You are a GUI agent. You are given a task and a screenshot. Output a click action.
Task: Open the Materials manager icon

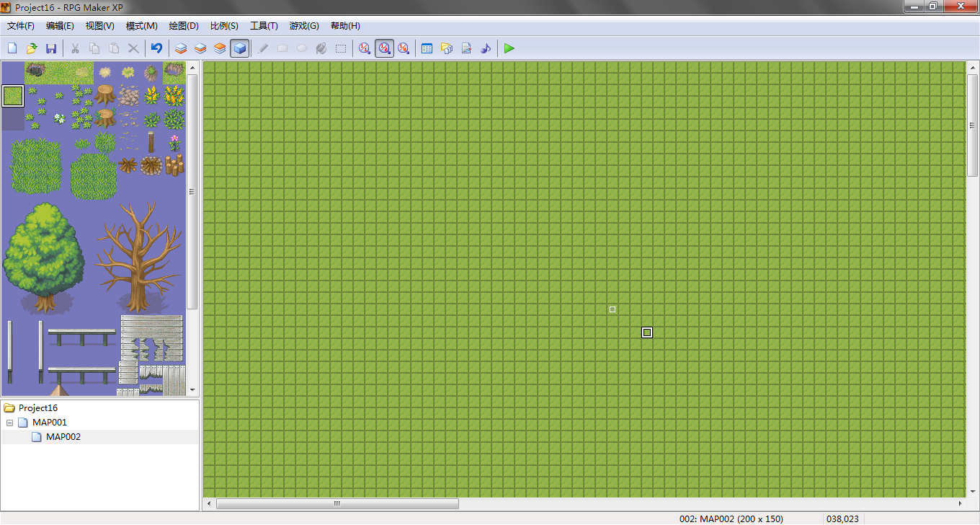tap(447, 48)
